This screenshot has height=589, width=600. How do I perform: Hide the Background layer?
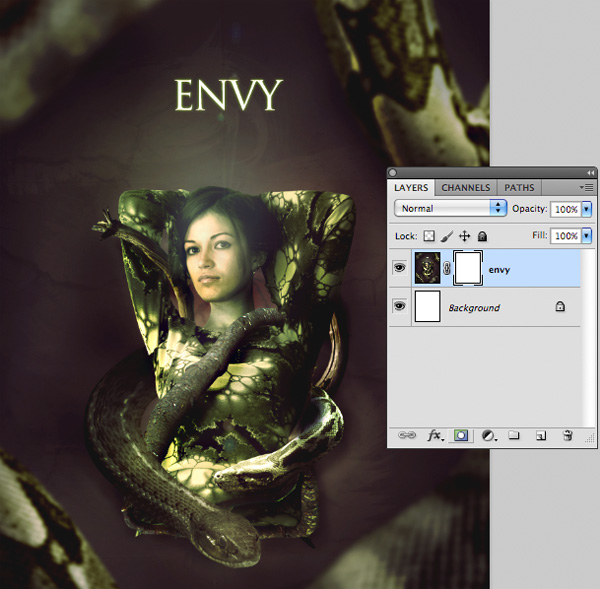399,306
